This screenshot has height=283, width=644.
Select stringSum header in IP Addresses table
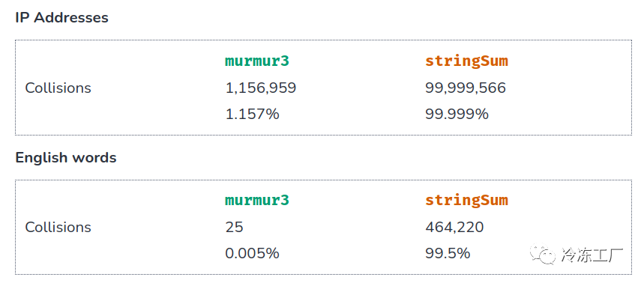coord(466,61)
